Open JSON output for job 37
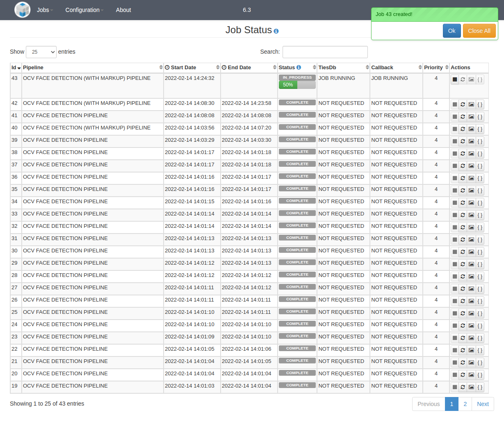 480,166
